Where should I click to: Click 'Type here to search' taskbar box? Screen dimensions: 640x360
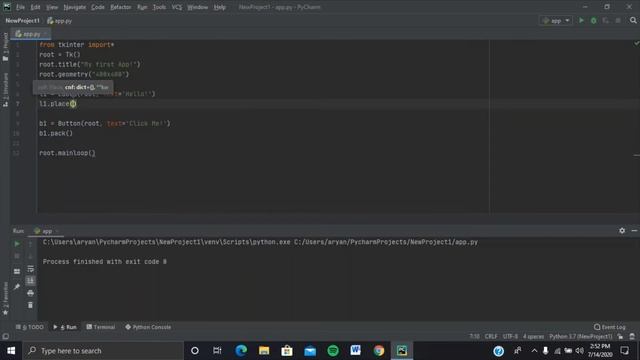103,351
